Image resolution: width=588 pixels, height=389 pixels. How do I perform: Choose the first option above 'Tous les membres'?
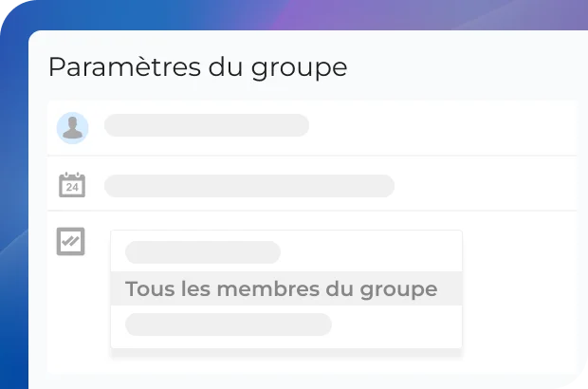[203, 252]
